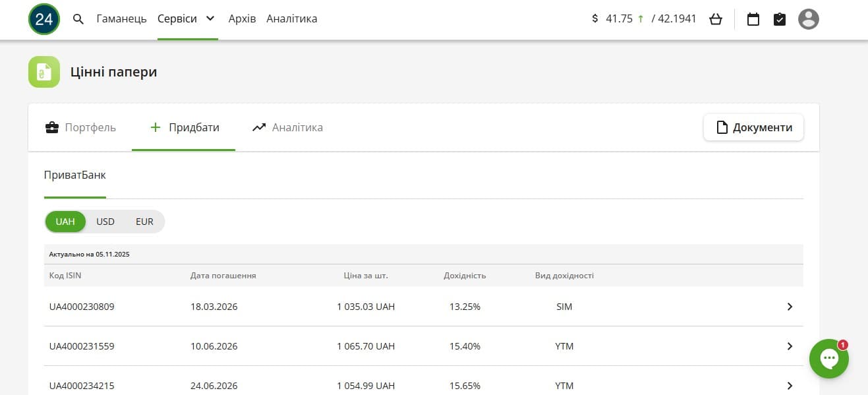Switch to the Портфель tab
This screenshot has height=395, width=868.
click(80, 127)
